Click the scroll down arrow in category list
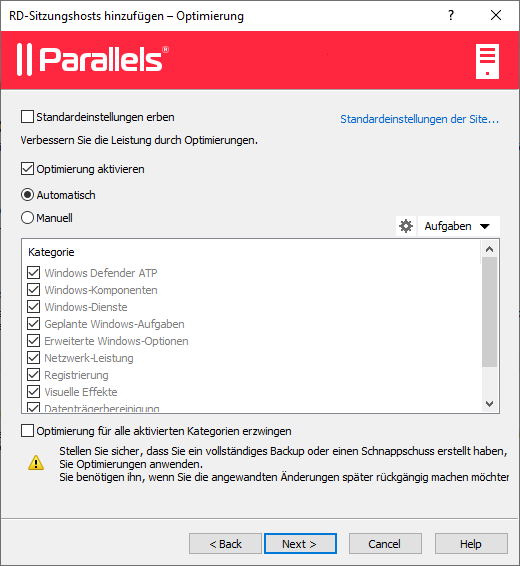Viewport: 520px width, 566px height. (489, 404)
